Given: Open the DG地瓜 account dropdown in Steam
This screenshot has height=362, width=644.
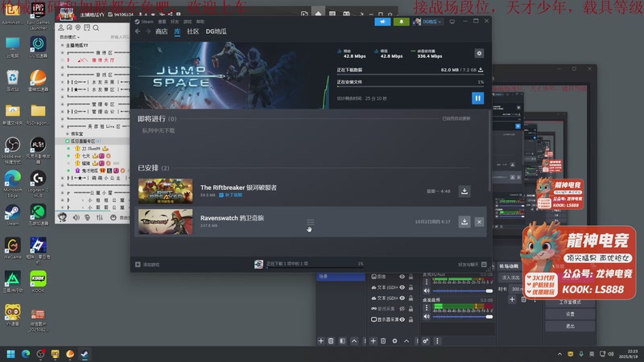Looking at the screenshot, I should [x=428, y=22].
